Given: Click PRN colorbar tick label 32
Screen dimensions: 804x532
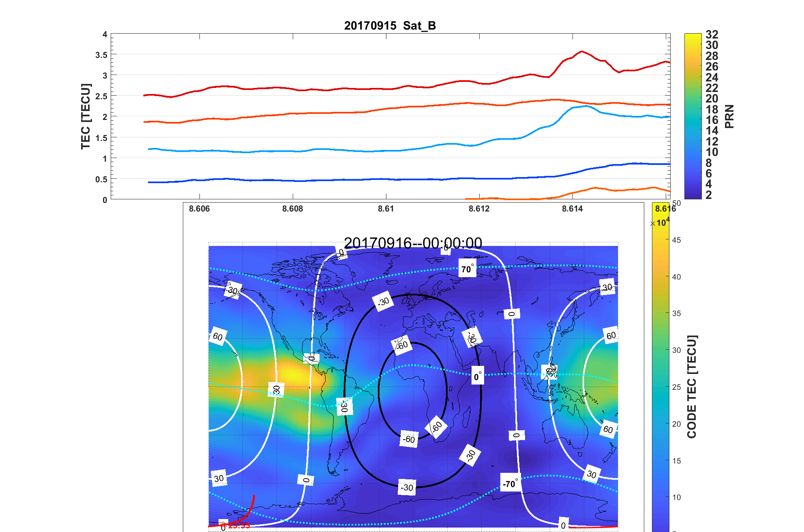Looking at the screenshot, I should pyautogui.click(x=712, y=34).
